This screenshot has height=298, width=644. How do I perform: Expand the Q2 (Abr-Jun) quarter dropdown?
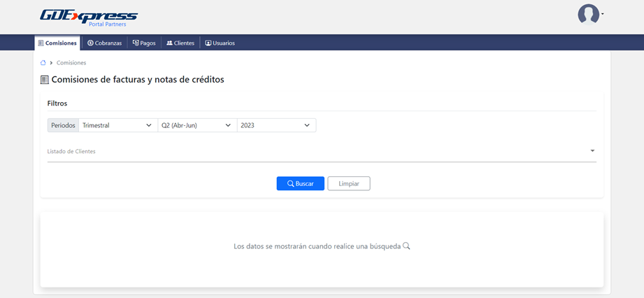(x=196, y=125)
